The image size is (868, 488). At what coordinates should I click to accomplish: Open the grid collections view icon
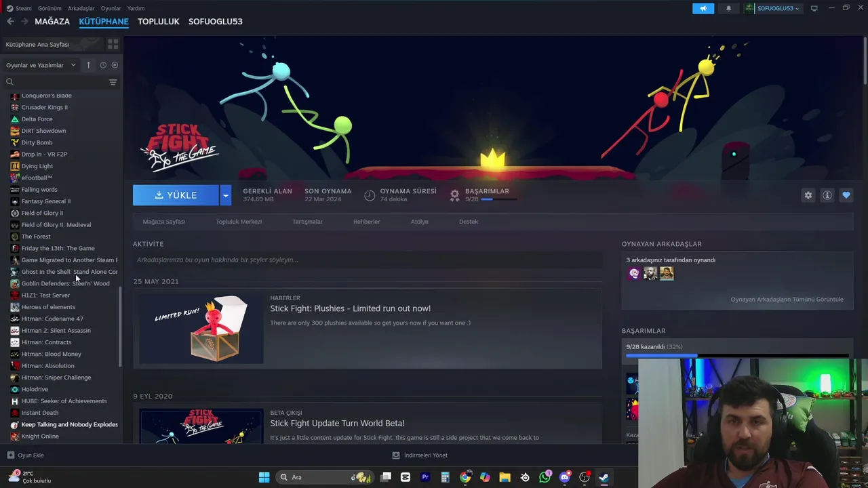click(113, 44)
